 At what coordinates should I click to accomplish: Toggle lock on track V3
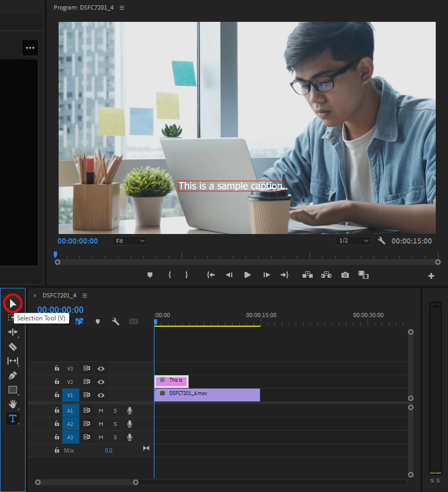coord(56,368)
